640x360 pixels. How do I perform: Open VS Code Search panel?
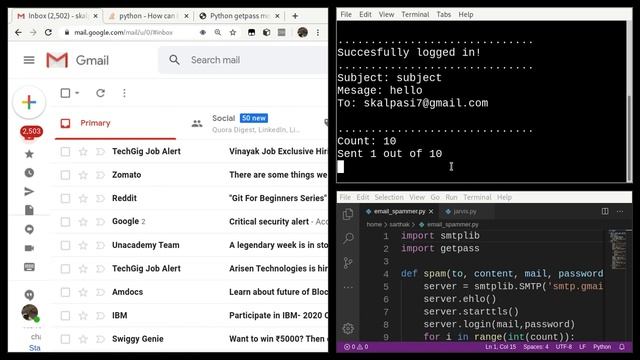coord(348,238)
